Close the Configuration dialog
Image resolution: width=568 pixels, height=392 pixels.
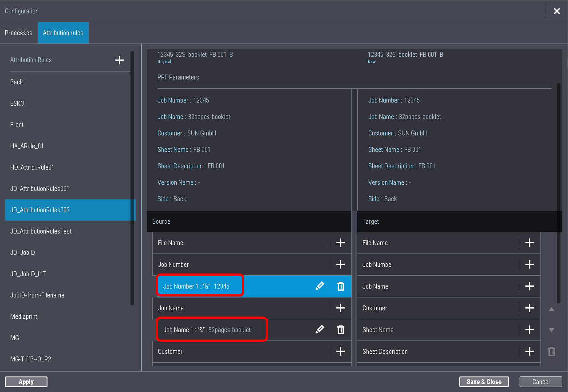557,11
